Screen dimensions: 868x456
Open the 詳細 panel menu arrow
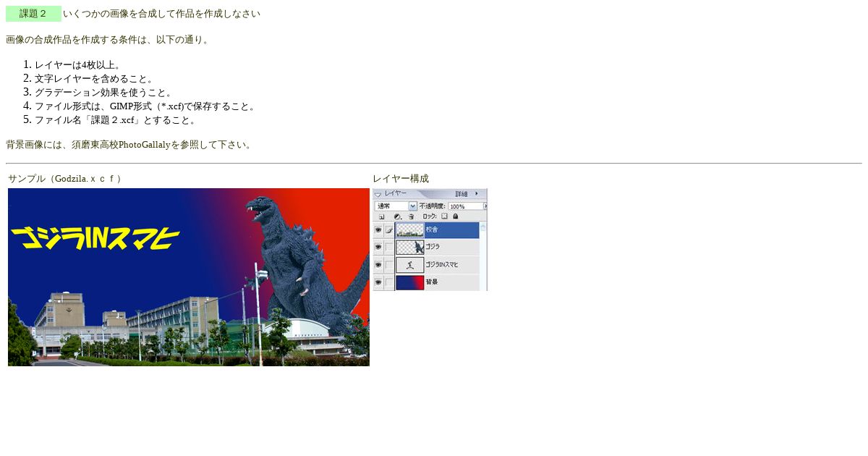[476, 193]
